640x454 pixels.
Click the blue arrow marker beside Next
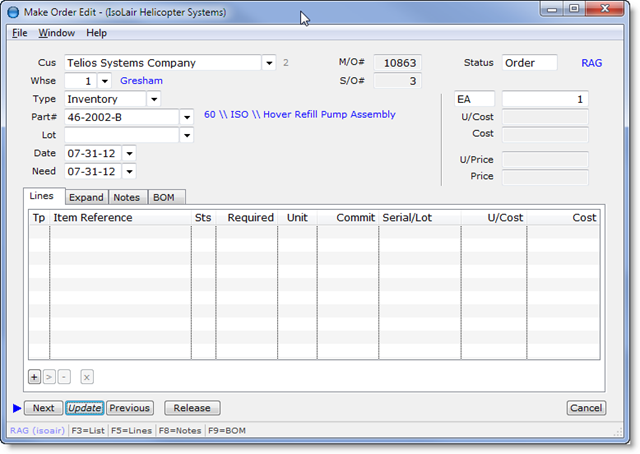coord(16,408)
